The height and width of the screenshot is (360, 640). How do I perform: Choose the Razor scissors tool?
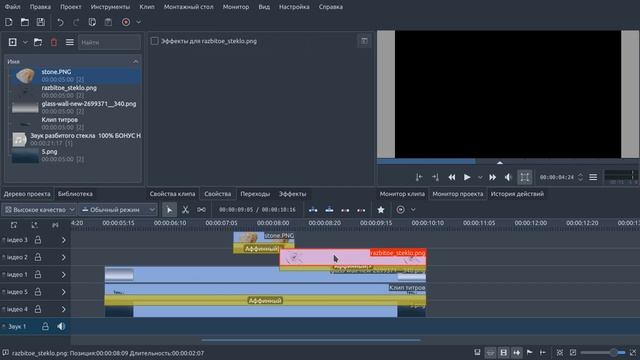185,210
